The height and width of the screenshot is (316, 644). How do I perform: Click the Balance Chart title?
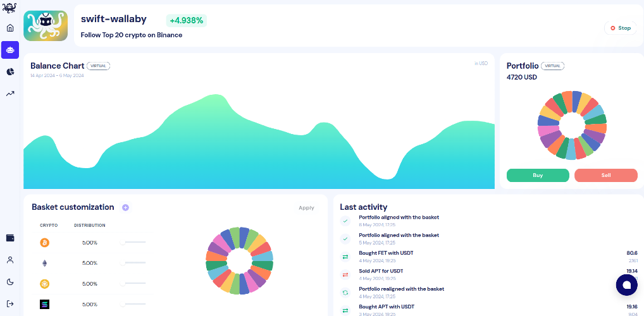(x=58, y=66)
